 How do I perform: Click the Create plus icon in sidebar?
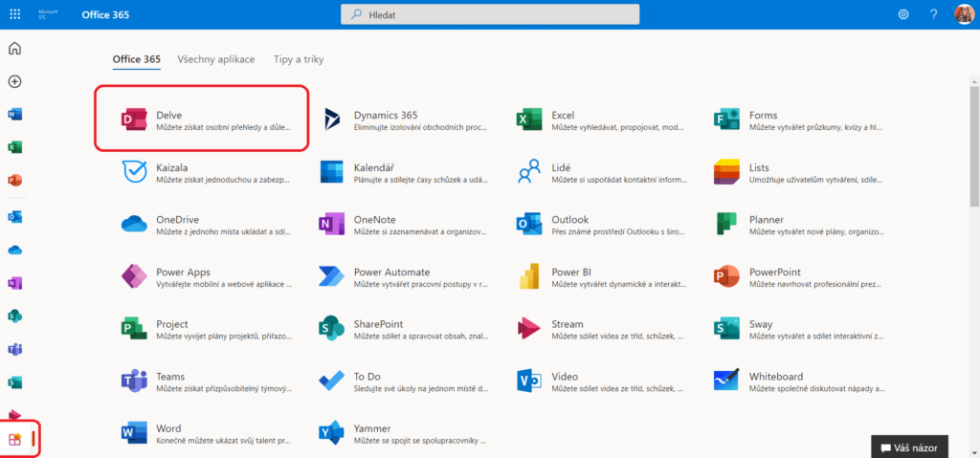click(x=14, y=82)
